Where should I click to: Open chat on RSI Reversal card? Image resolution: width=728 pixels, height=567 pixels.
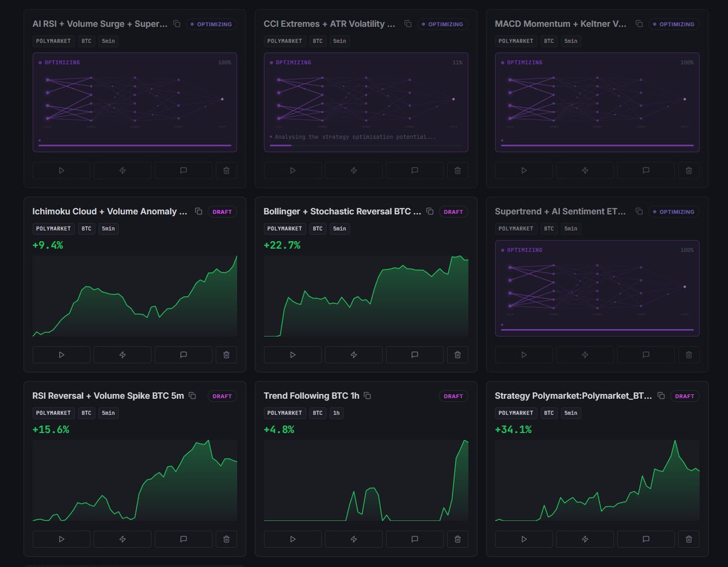pos(183,539)
